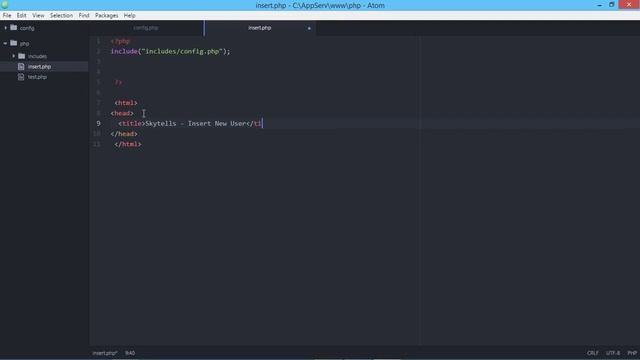Click the closing </html> tag
Screen dimensions: 640x360
coord(128,144)
